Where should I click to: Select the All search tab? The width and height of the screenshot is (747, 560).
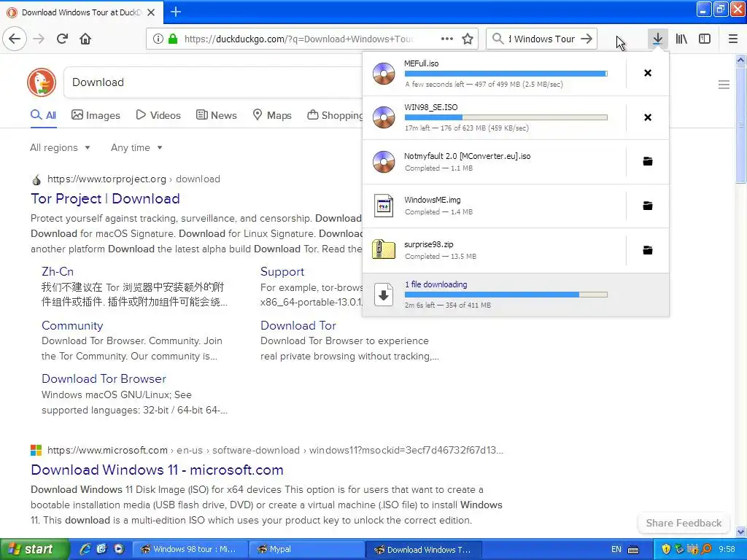[43, 115]
